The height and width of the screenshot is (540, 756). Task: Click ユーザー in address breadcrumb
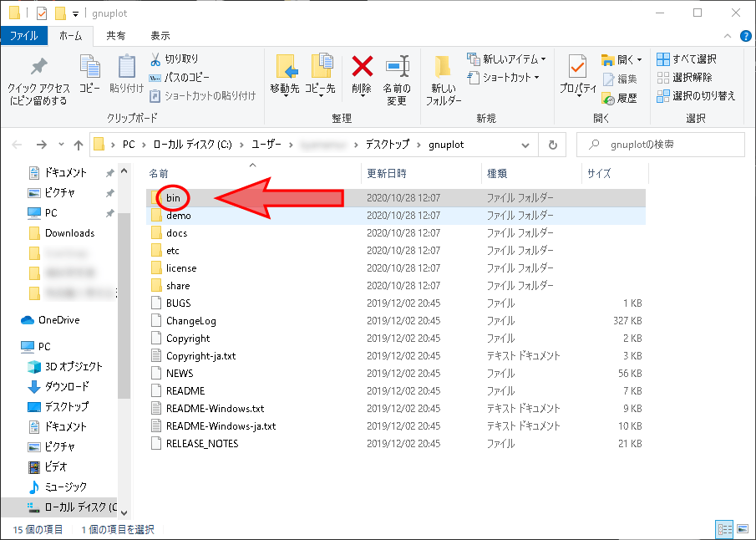(x=266, y=145)
